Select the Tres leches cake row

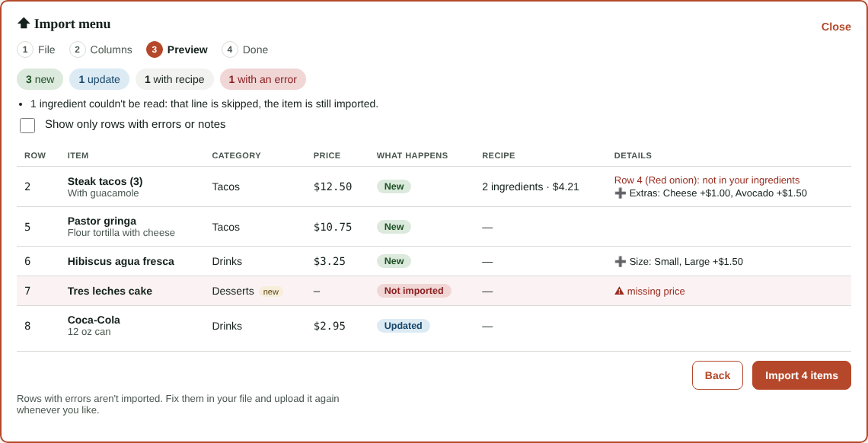pyautogui.click(x=434, y=291)
